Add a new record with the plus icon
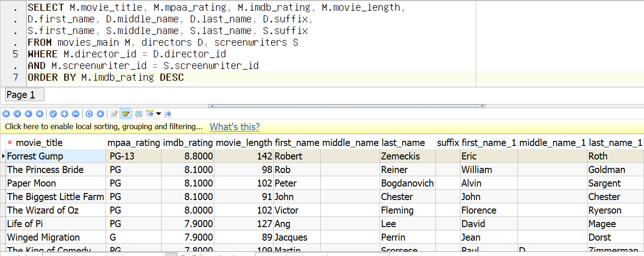Screen dimensions: 644x256 pos(64,114)
